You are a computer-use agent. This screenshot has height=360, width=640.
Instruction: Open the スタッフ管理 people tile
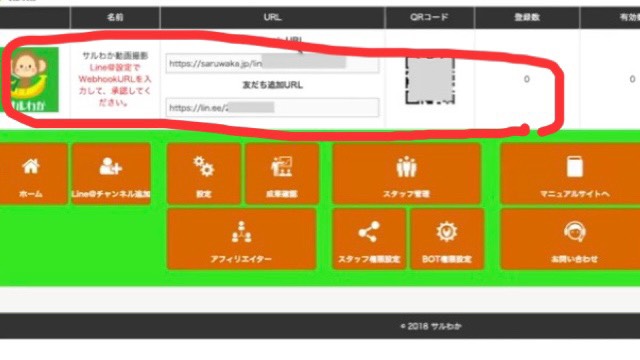tap(407, 174)
